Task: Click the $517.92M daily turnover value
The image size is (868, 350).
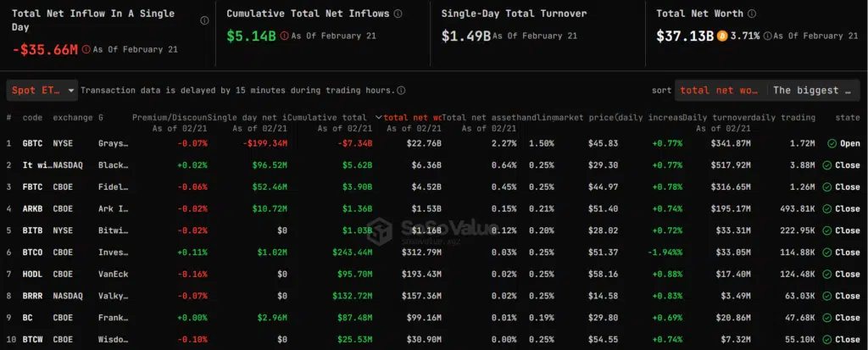Action: [731, 165]
